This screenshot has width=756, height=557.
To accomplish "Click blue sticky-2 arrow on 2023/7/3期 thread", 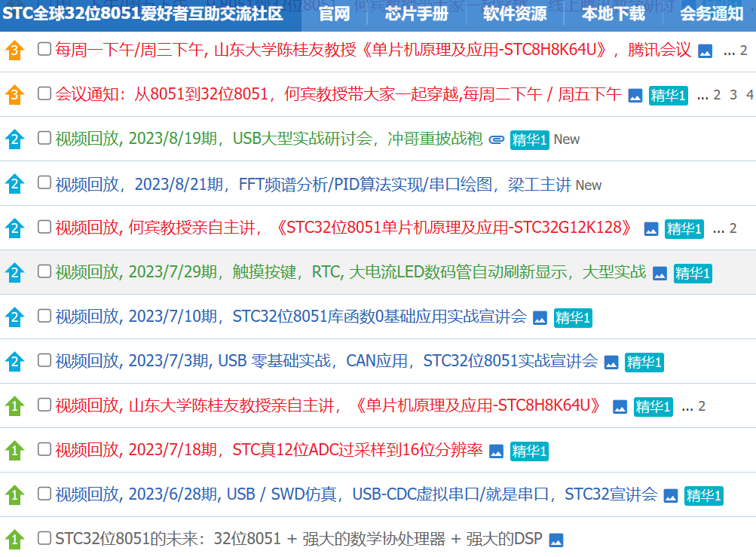I will [x=14, y=361].
